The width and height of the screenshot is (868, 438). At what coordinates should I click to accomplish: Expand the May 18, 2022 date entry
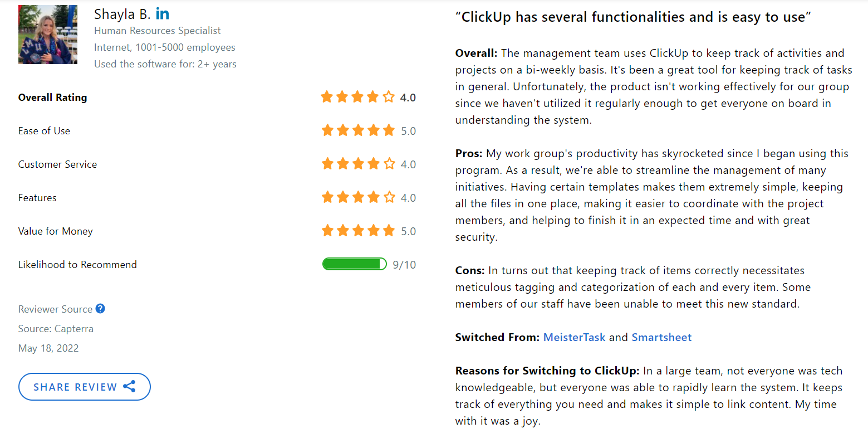click(x=48, y=348)
